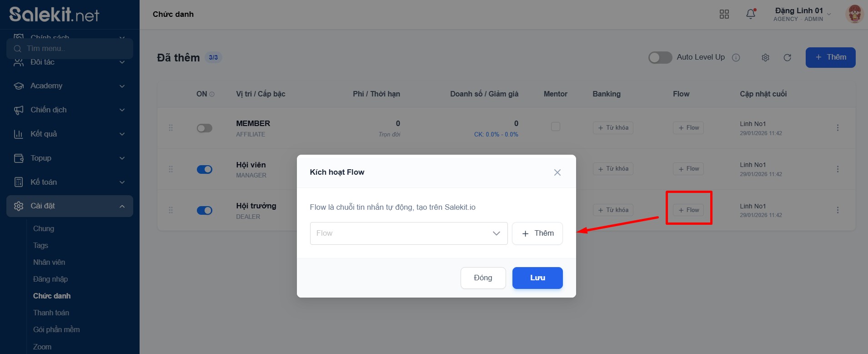Click the Lưu button in dialog
Screen dimensions: 868x354
(x=537, y=278)
